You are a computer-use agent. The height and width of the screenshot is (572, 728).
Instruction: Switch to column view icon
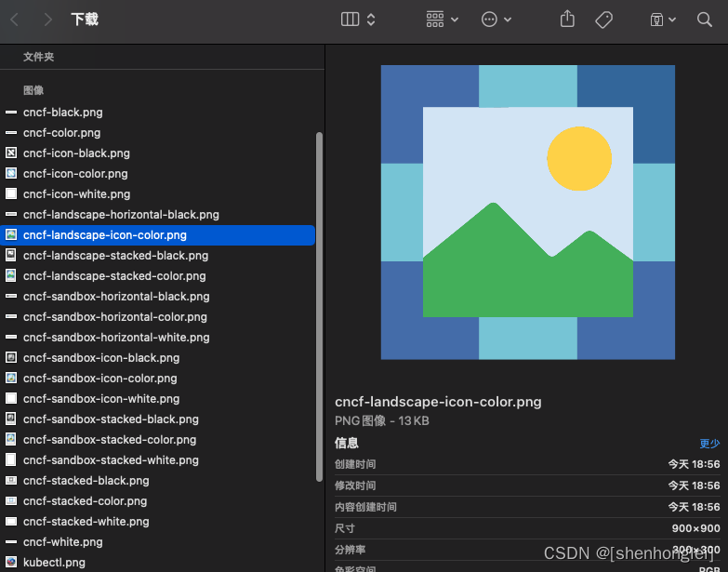350,20
